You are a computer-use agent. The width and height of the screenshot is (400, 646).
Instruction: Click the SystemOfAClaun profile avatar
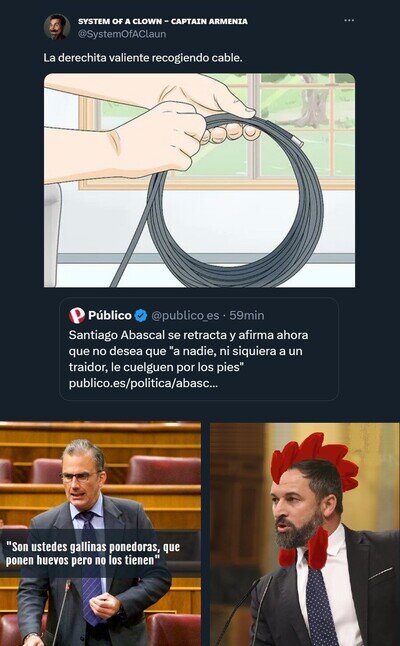[x=57, y=27]
